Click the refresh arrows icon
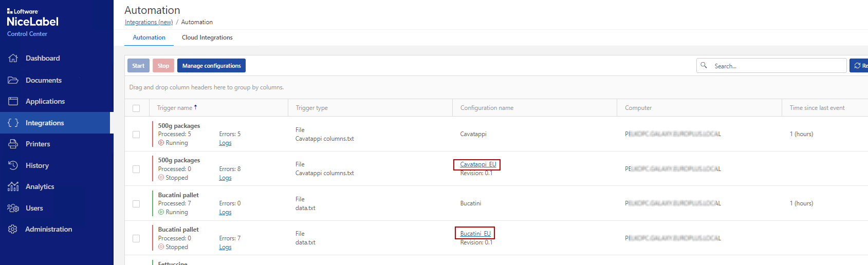The image size is (868, 265). pyautogui.click(x=857, y=66)
